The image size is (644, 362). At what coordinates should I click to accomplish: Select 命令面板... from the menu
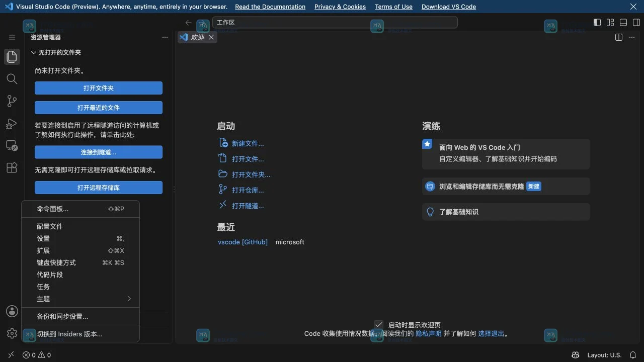click(80, 209)
